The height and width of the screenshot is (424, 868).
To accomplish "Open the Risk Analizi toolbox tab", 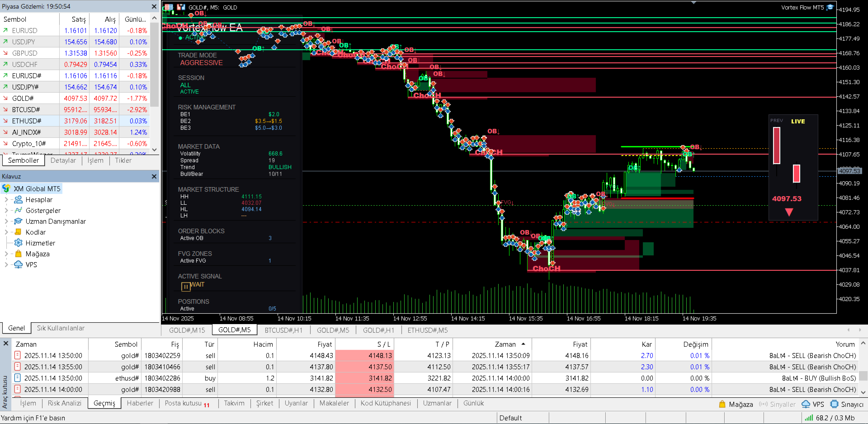I will coord(65,403).
